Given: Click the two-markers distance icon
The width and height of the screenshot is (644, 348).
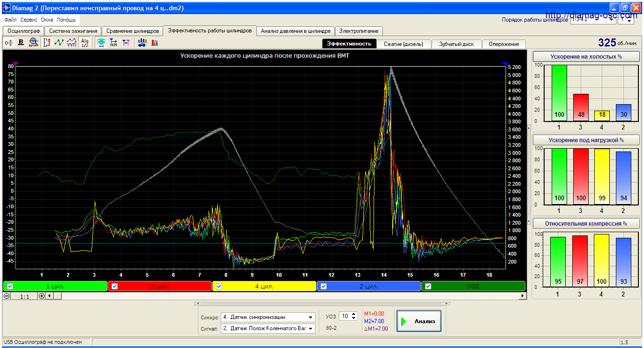Looking at the screenshot, I should [x=126, y=43].
